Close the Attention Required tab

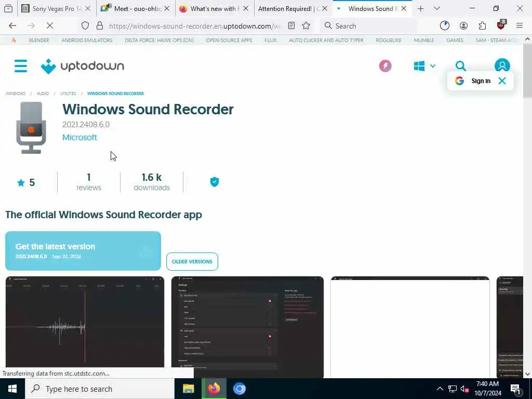(325, 9)
